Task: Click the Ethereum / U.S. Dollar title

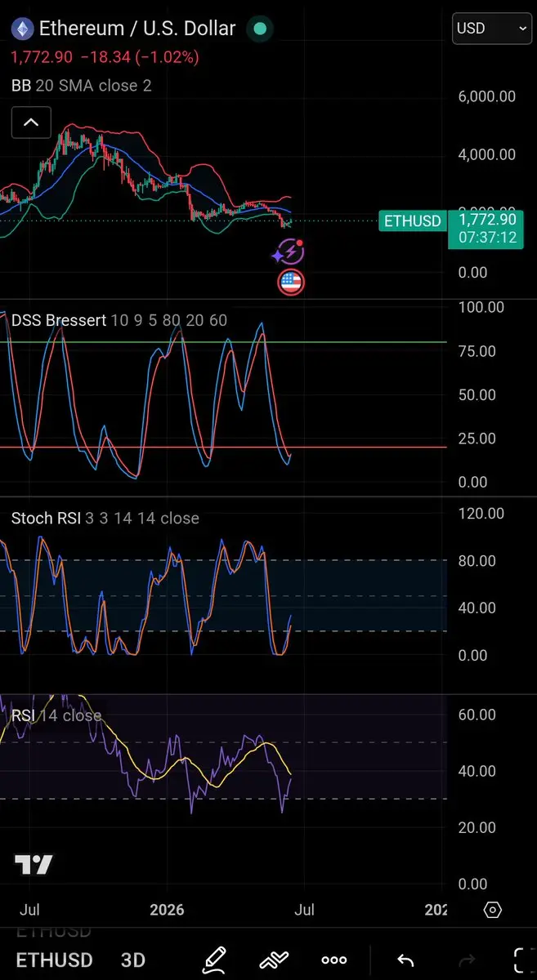Action: [137, 29]
